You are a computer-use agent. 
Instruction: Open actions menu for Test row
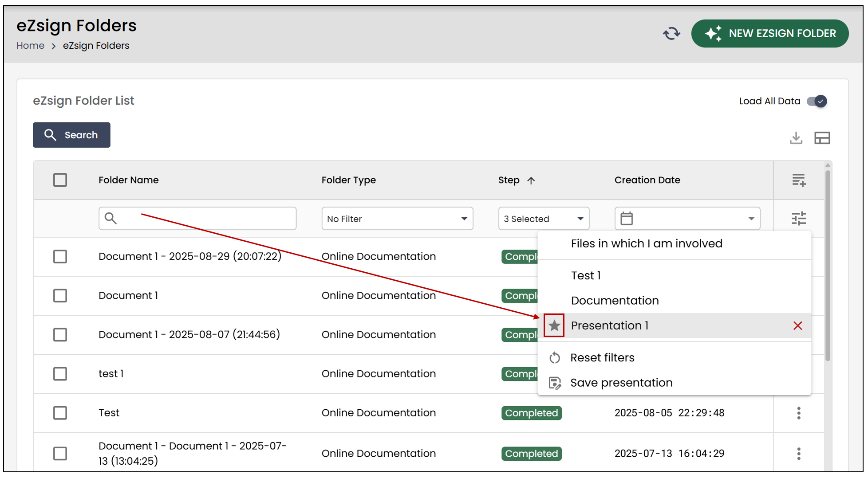click(x=799, y=413)
